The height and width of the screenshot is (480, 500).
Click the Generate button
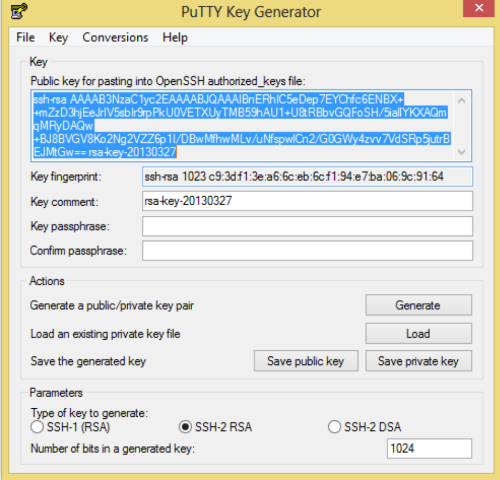pyautogui.click(x=419, y=305)
